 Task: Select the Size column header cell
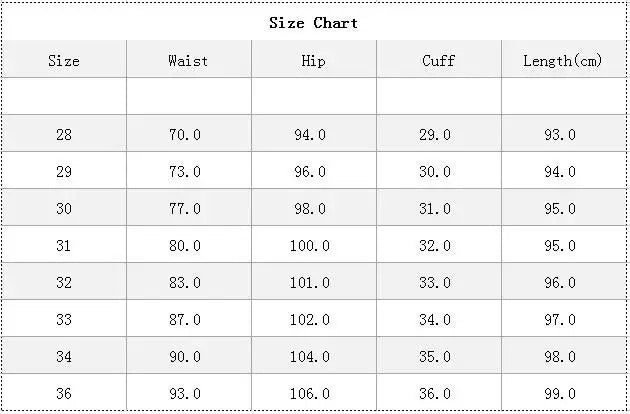point(64,61)
